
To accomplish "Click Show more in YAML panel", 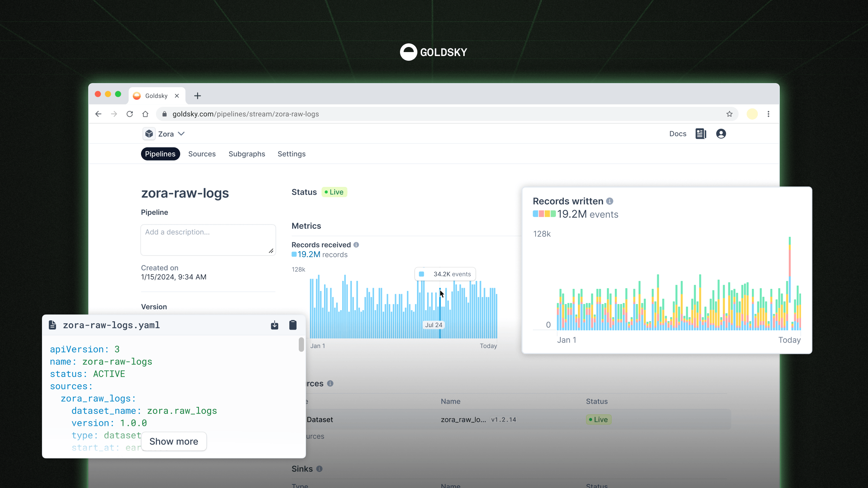I will click(x=174, y=441).
